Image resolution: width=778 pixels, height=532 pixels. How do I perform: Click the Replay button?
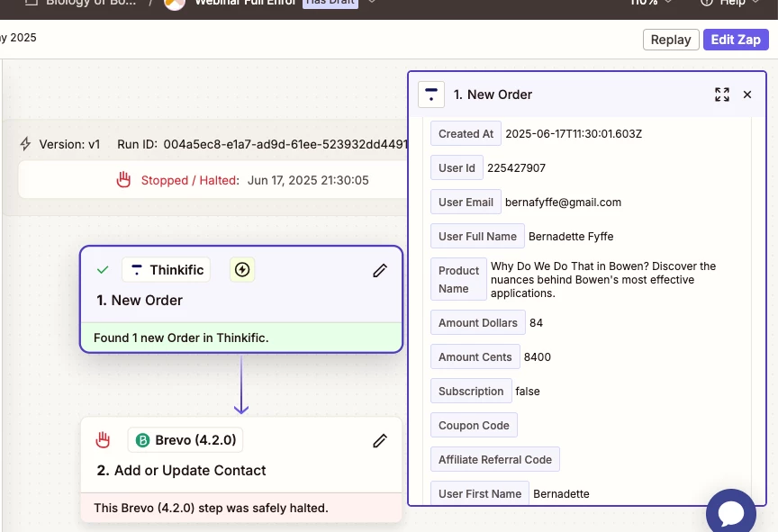(x=671, y=40)
